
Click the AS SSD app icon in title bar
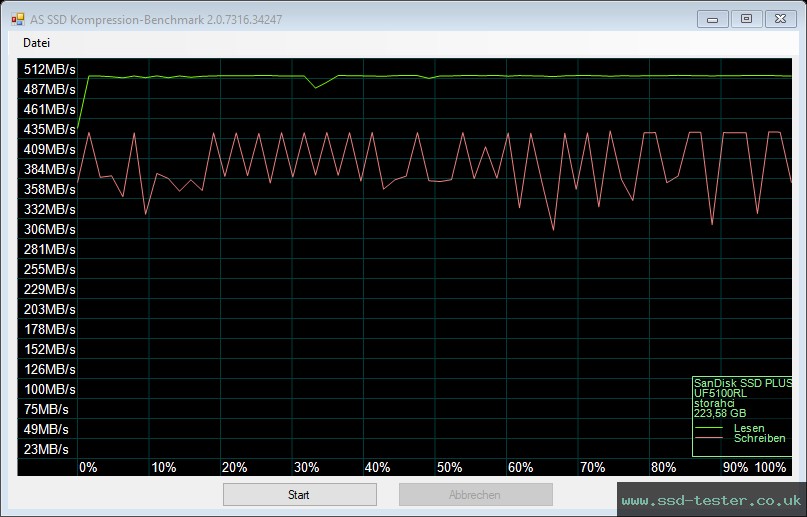(x=17, y=20)
